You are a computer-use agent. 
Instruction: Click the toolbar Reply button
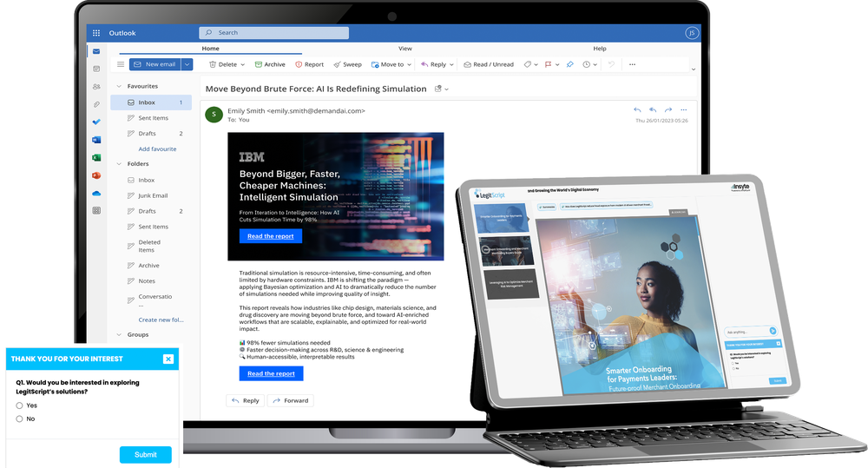(433, 64)
